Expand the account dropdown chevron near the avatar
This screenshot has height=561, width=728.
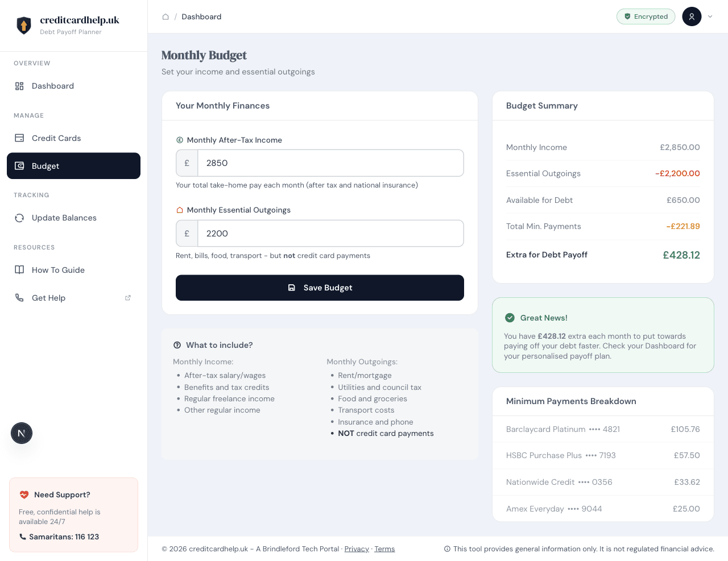[710, 16]
